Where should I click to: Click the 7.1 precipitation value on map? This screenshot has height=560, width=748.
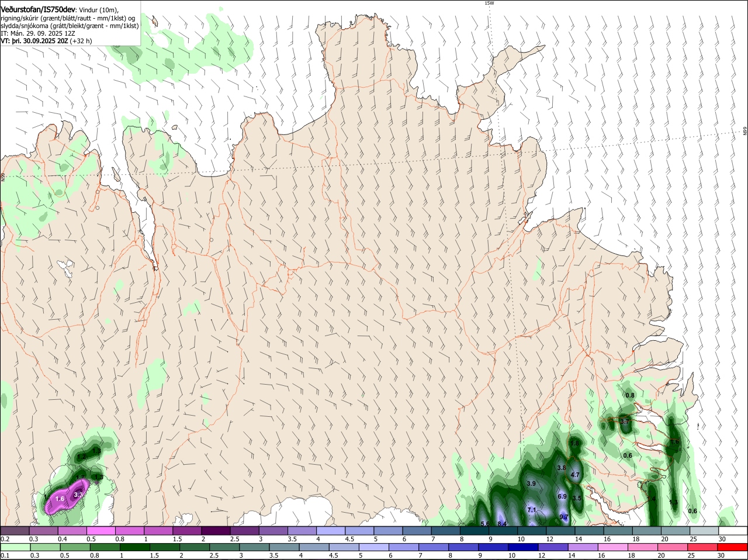[532, 510]
